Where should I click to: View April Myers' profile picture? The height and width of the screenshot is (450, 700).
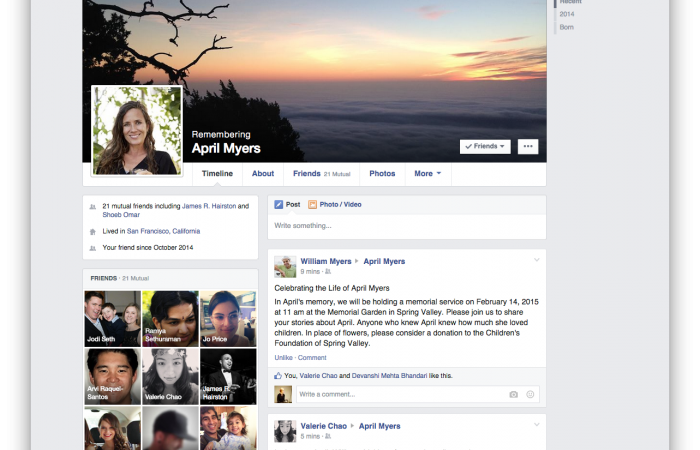coord(137,130)
